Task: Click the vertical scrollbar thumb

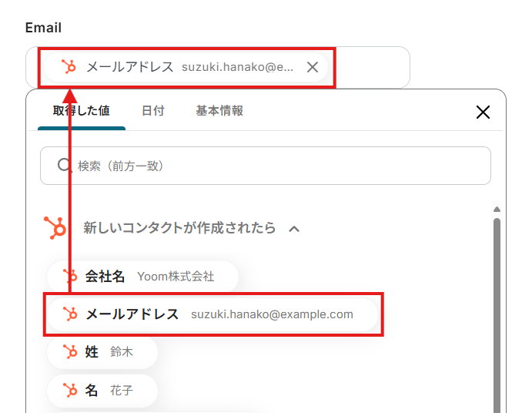Action: point(497,308)
